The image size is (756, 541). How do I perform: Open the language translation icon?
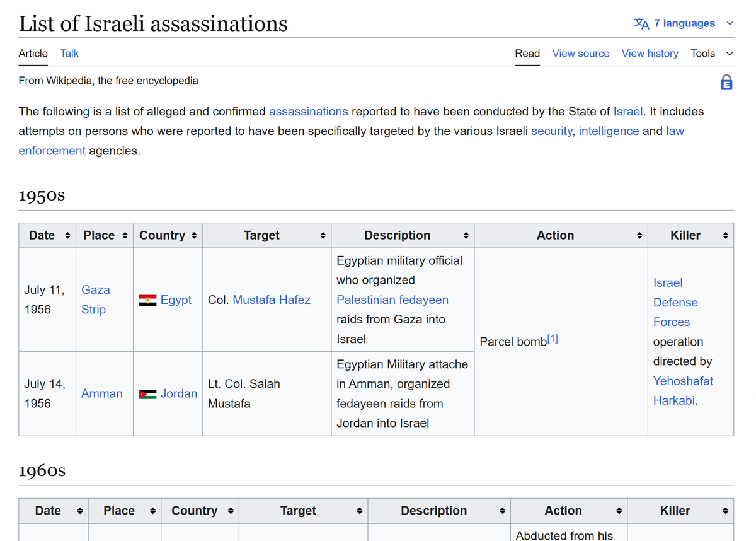pyautogui.click(x=641, y=23)
